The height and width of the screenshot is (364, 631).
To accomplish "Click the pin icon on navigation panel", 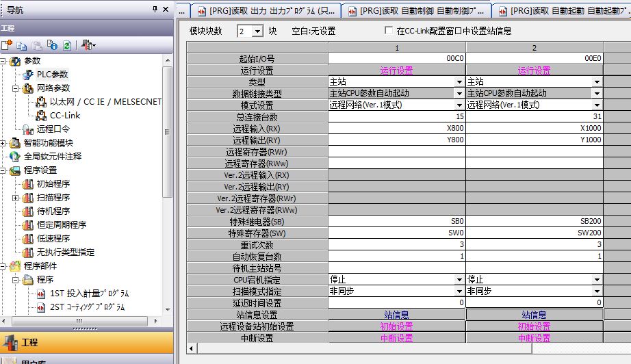I will pos(155,9).
